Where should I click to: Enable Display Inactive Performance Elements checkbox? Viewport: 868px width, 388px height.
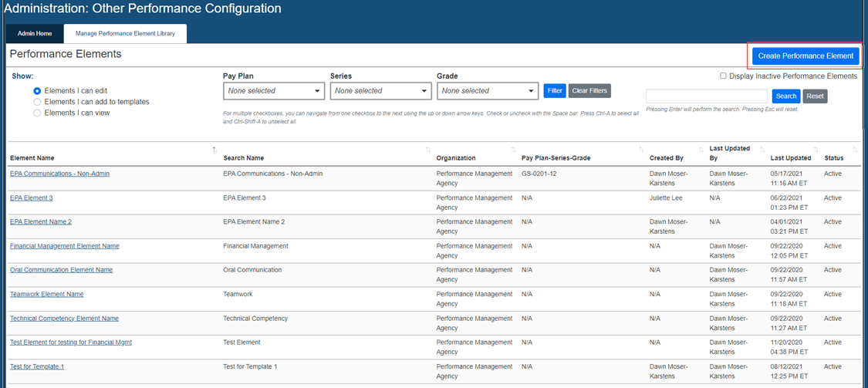pyautogui.click(x=723, y=76)
